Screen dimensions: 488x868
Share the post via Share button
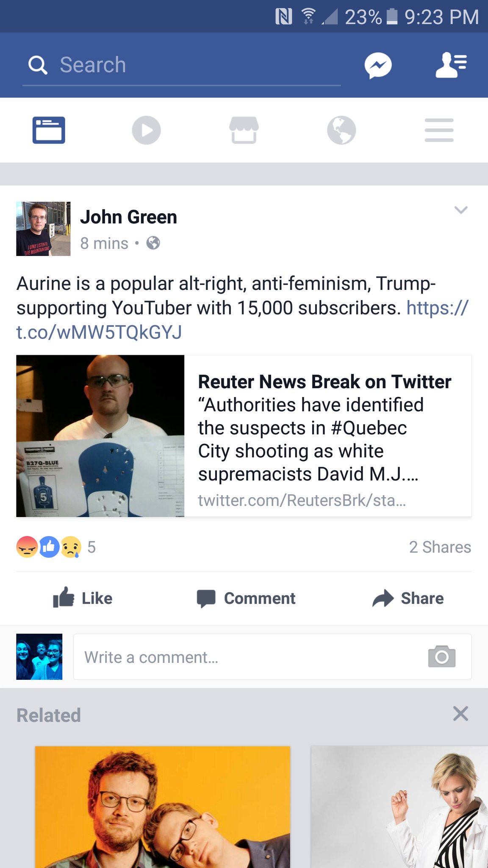coord(408,598)
